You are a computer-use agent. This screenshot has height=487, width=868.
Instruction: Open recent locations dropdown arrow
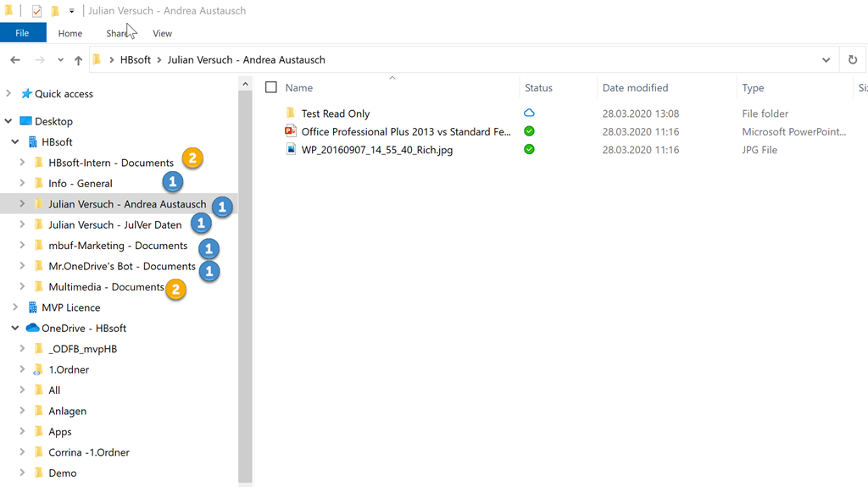tap(60, 60)
